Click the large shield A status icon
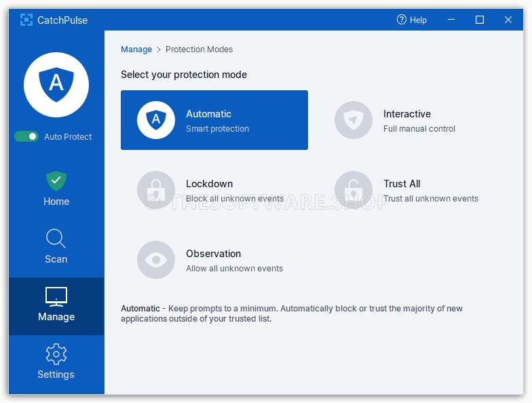 56,85
